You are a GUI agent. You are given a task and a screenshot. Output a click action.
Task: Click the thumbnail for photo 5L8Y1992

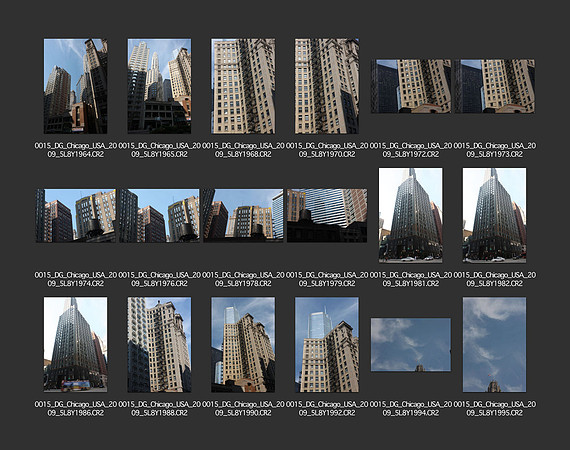[327, 345]
